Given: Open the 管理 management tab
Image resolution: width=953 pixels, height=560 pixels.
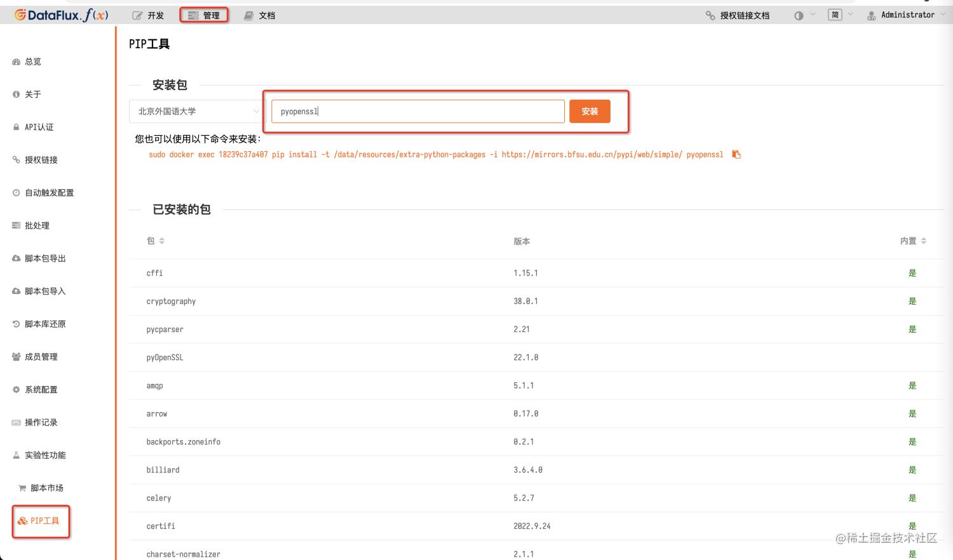Looking at the screenshot, I should (204, 15).
